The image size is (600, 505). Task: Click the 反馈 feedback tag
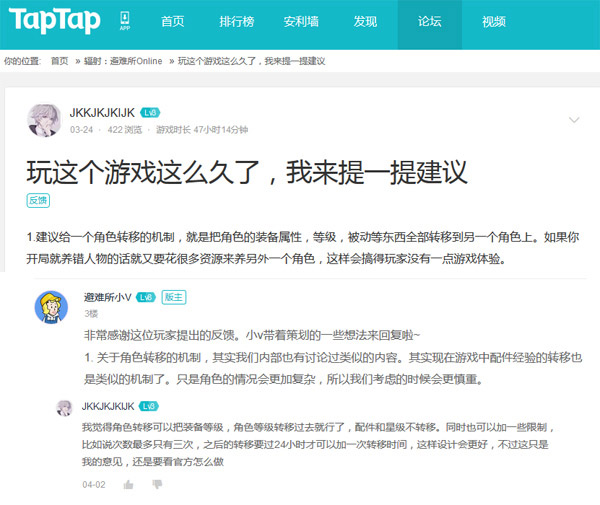pos(38,200)
